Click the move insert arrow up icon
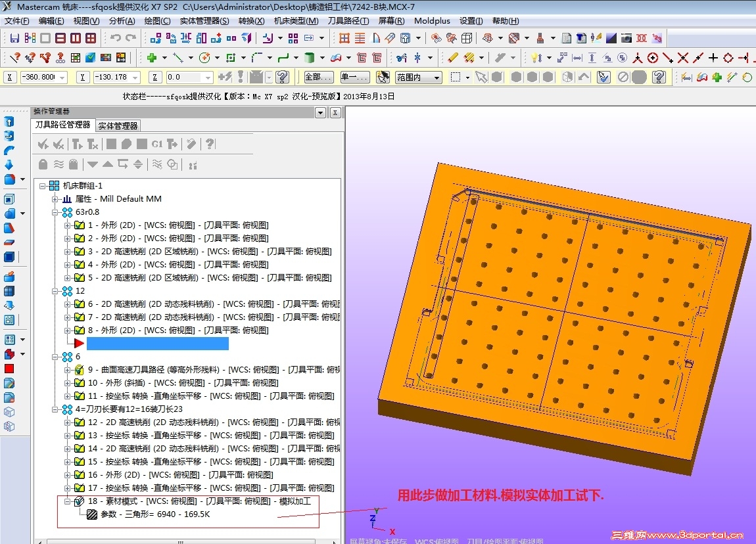This screenshot has width=756, height=544. pos(108,165)
